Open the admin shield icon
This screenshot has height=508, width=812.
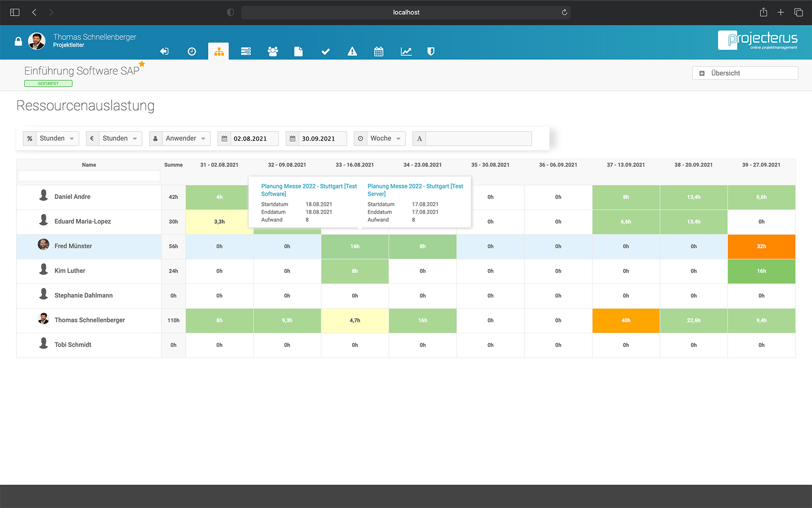tap(430, 51)
